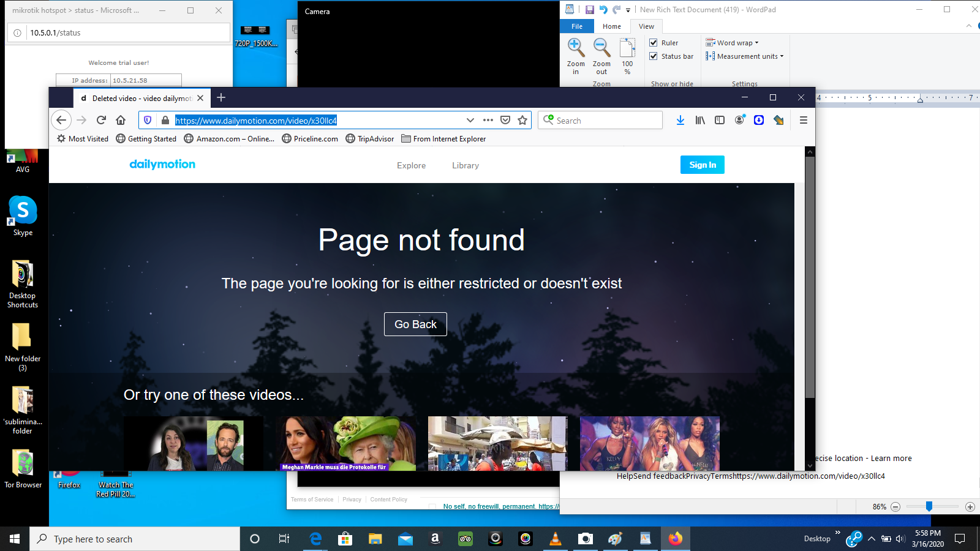Screen dimensions: 980x551
Task: Open Firefox hamburger menu
Action: tap(804, 120)
